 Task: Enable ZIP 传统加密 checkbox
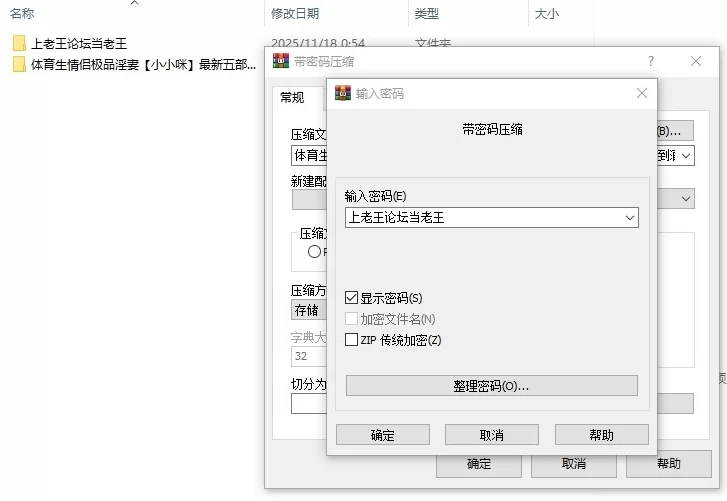tap(351, 340)
